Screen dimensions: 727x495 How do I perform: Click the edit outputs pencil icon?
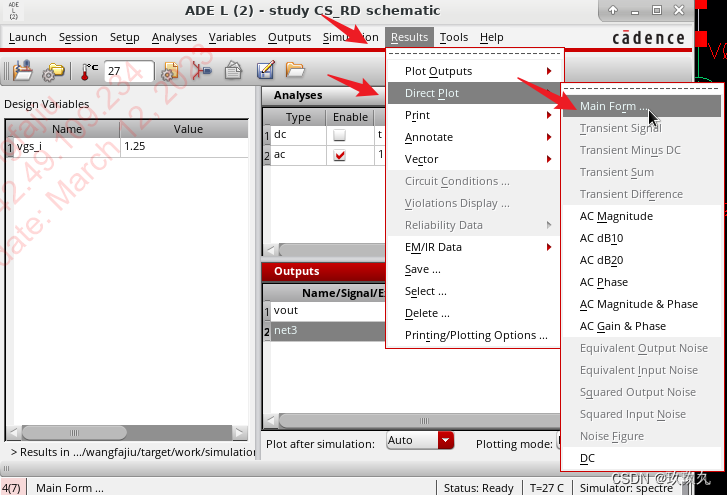point(266,70)
